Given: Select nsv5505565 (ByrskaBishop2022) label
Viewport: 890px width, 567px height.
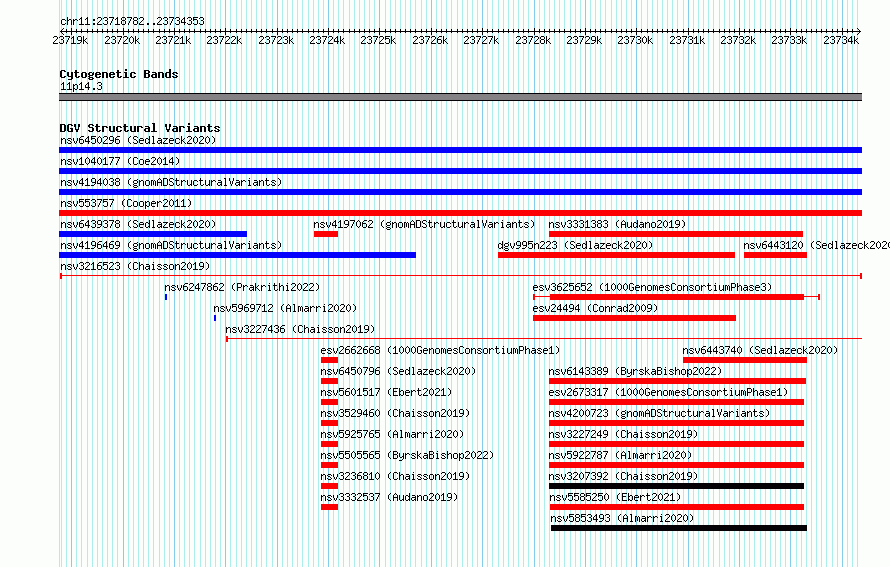Looking at the screenshot, I should 407,455.
